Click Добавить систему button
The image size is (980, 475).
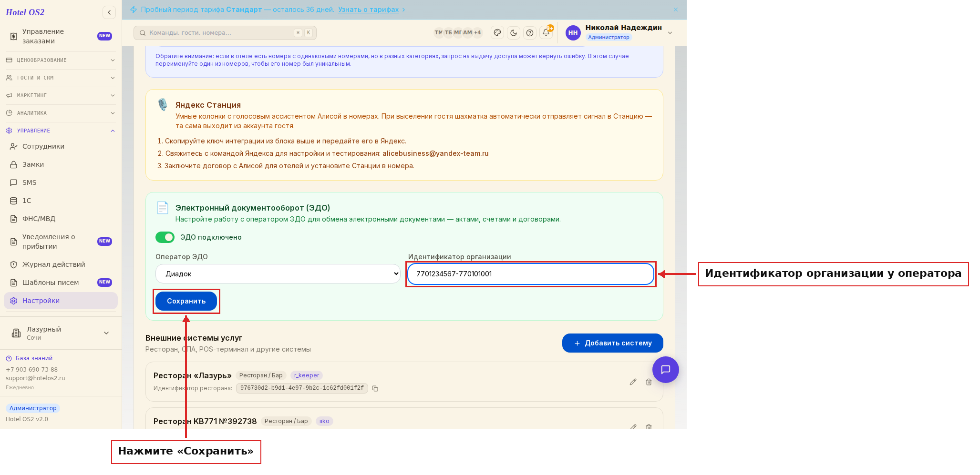pos(612,343)
